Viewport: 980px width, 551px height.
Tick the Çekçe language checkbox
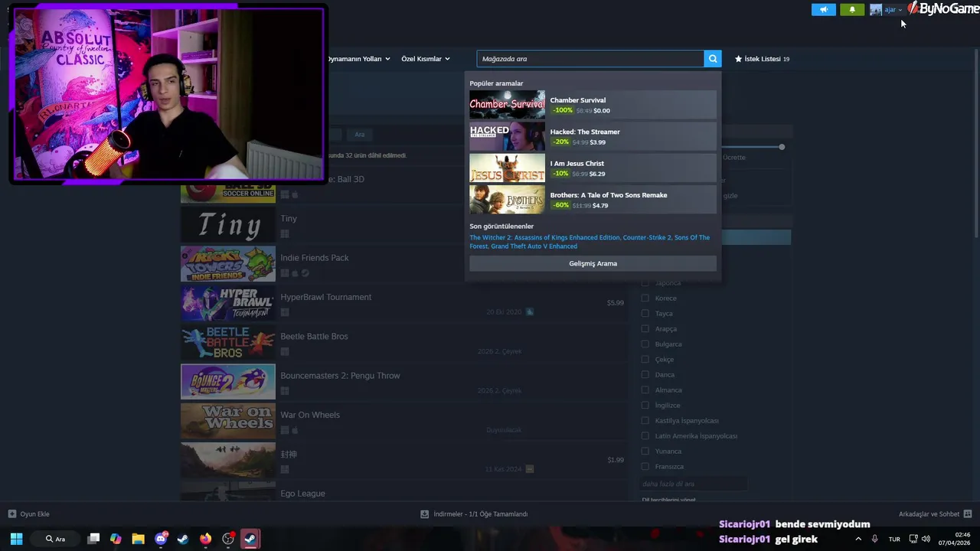click(x=645, y=359)
